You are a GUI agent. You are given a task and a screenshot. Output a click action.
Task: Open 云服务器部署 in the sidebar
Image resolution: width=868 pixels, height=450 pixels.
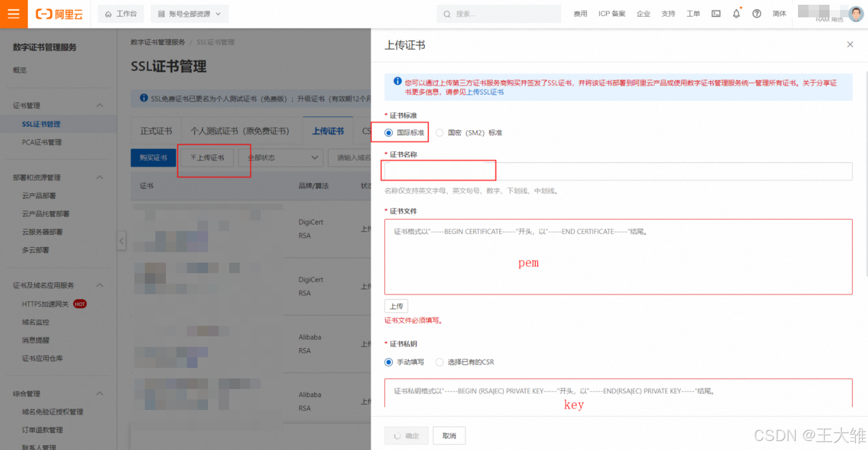[42, 232]
